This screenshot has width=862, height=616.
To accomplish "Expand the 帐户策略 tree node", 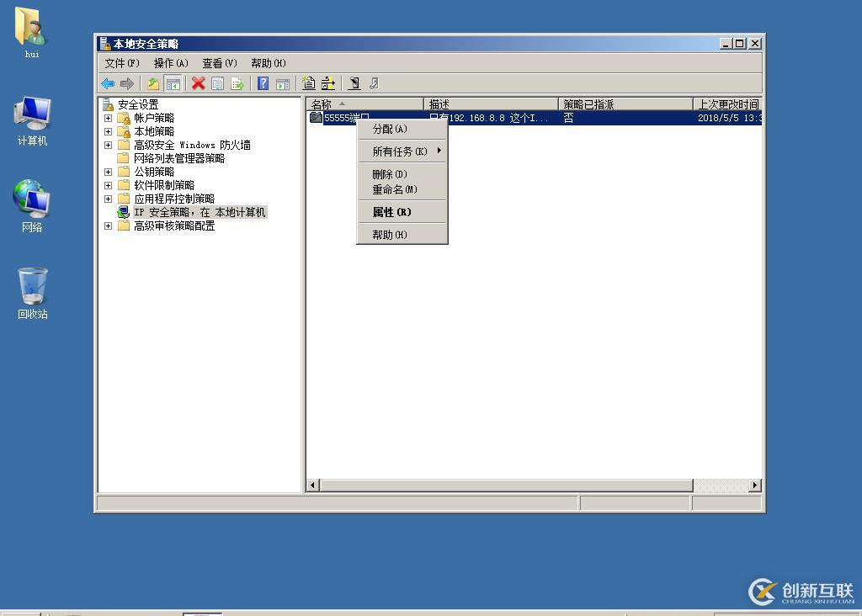I will (109, 118).
